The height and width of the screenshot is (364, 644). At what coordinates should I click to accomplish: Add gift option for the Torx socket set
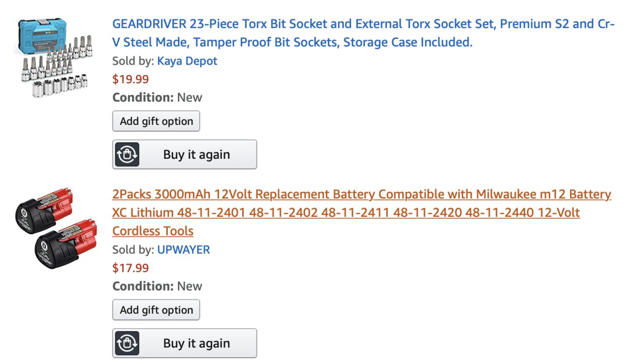(x=156, y=121)
